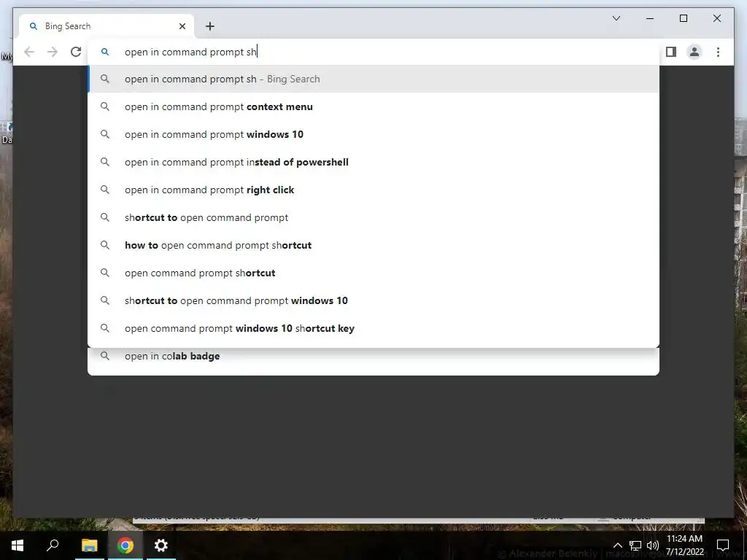Select 'how to open command prompt shortcut'

tap(373, 245)
